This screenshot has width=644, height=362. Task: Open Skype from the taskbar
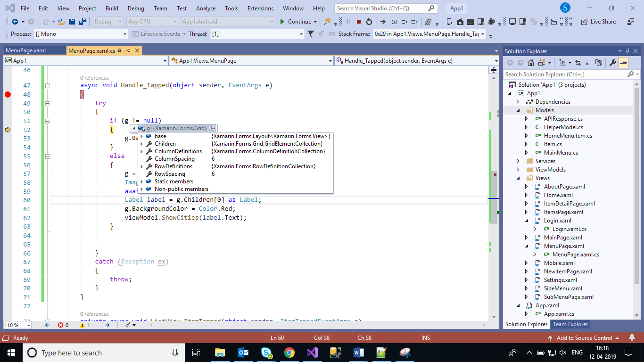tap(266, 353)
